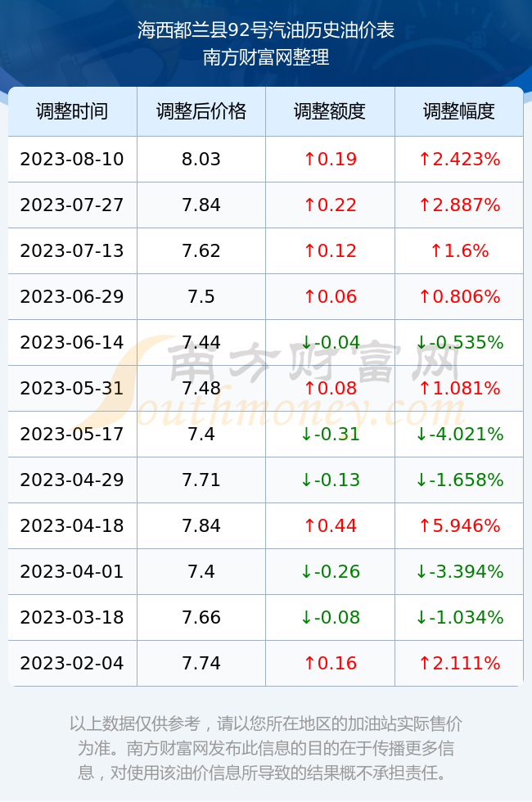Screen dimensions: 532x802
Task: Click the 调整幅度 column header
Action: click(459, 111)
